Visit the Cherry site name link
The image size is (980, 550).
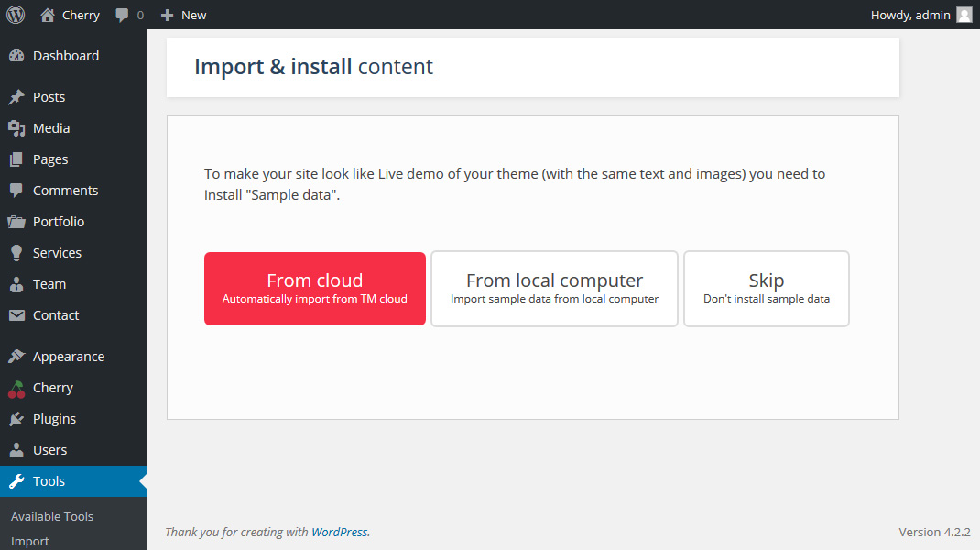click(81, 15)
